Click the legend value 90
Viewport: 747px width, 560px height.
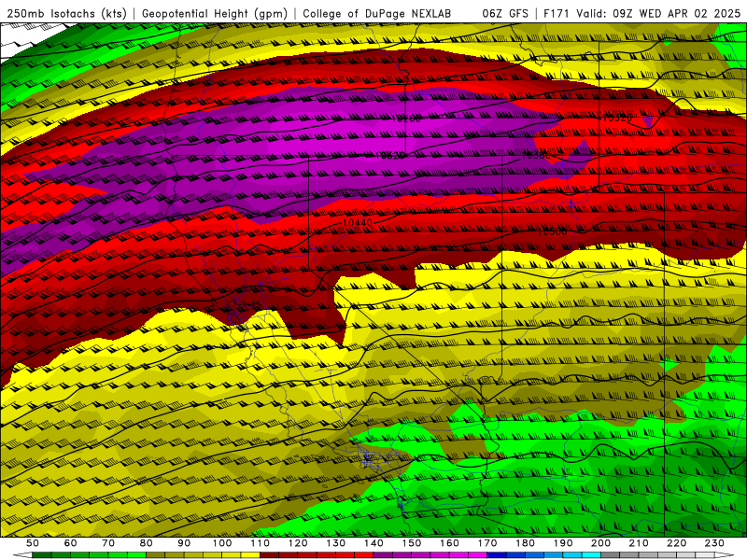[184, 543]
